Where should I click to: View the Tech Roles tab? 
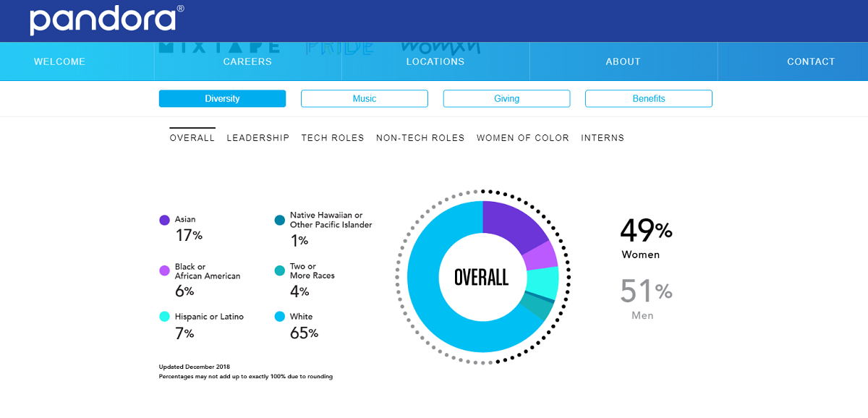333,137
